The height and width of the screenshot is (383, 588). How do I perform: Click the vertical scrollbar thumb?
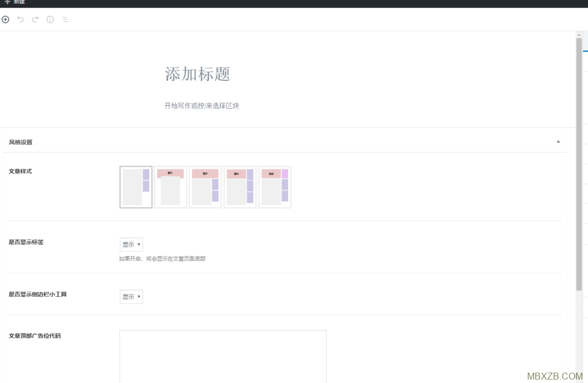579,164
